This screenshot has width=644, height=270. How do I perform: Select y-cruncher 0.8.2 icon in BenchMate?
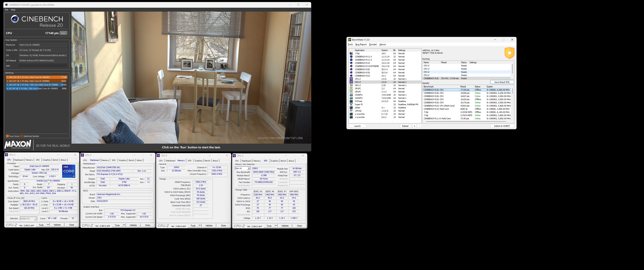point(351,117)
